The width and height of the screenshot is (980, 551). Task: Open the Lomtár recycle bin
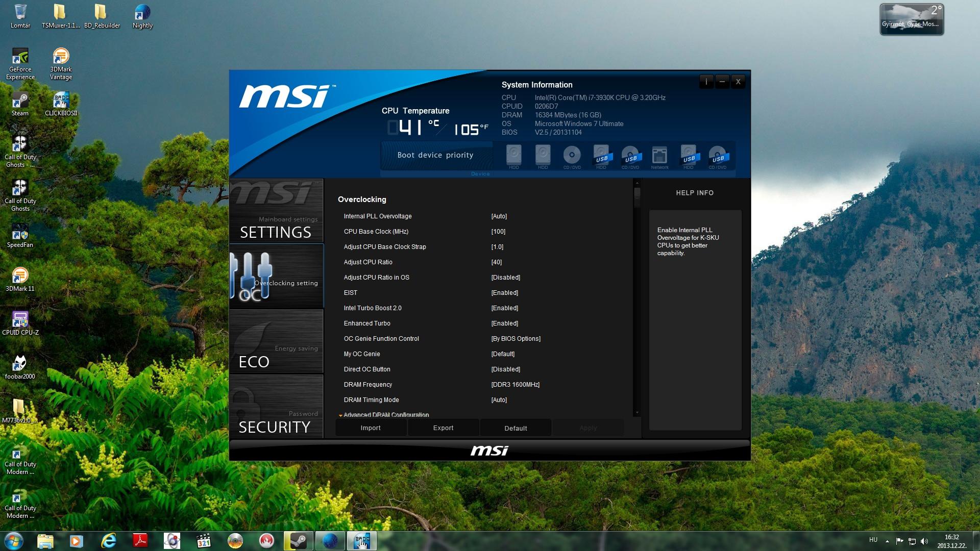20,16
